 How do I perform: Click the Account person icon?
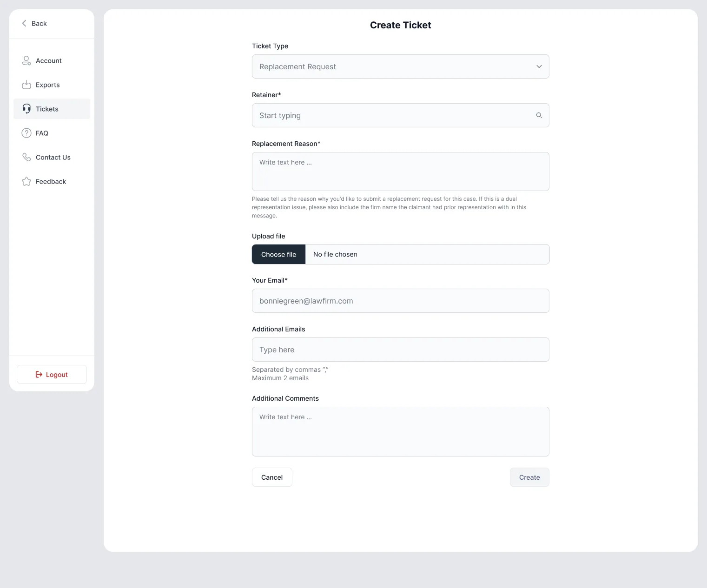(x=26, y=61)
